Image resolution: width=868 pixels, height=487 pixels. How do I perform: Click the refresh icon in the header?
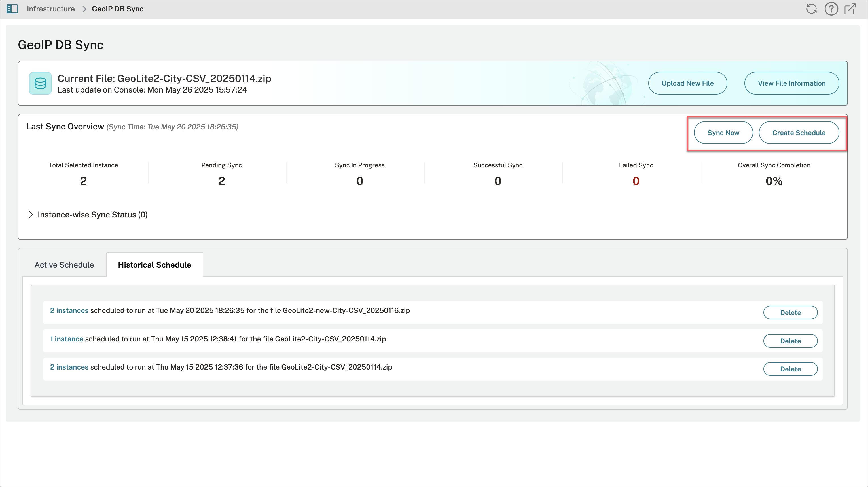[x=811, y=9]
